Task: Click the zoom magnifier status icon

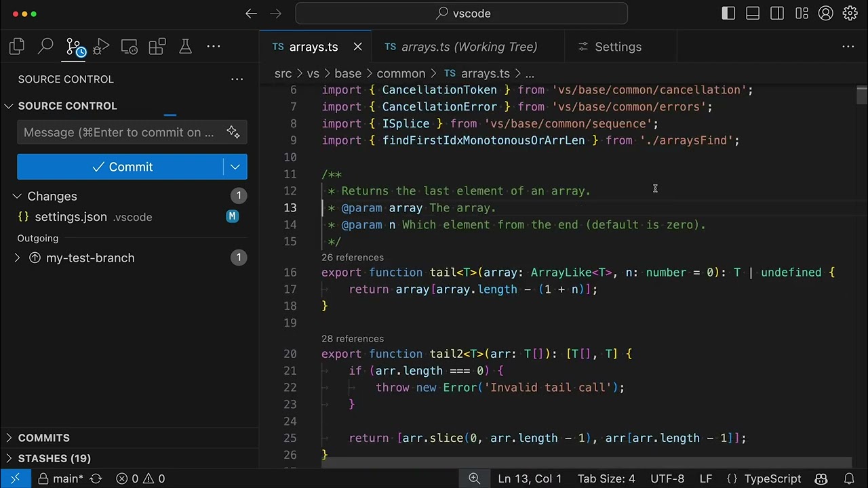Action: pyautogui.click(x=474, y=479)
